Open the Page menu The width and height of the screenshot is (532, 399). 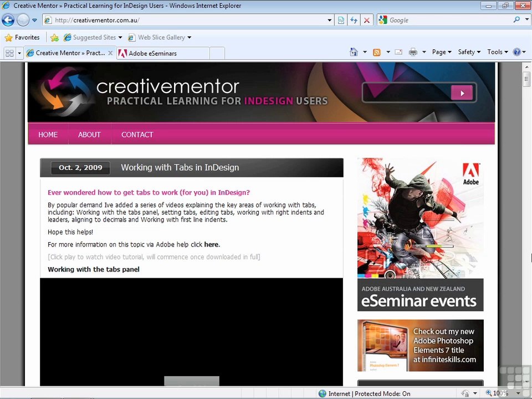click(x=442, y=52)
